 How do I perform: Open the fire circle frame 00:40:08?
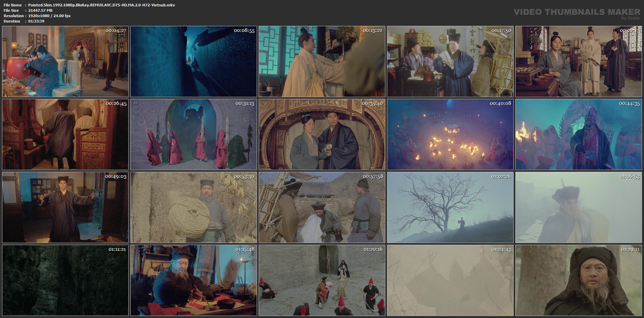[450, 134]
